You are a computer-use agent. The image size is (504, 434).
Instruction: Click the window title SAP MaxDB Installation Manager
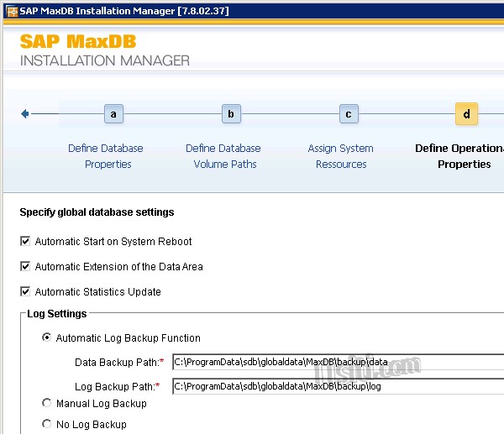point(124,11)
